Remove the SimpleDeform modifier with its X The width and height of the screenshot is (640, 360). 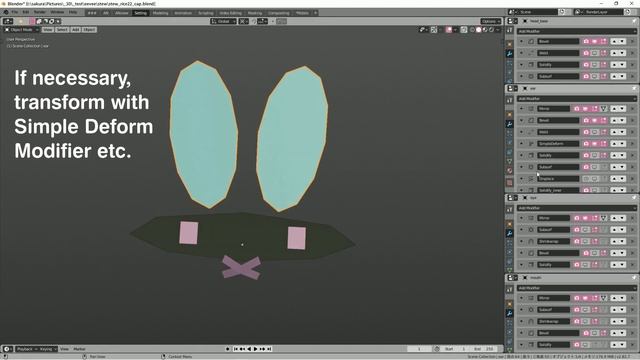633,144
